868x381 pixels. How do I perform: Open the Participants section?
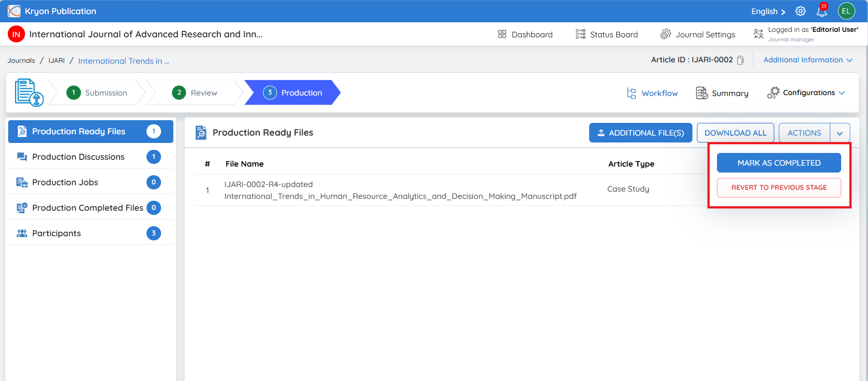click(91, 233)
